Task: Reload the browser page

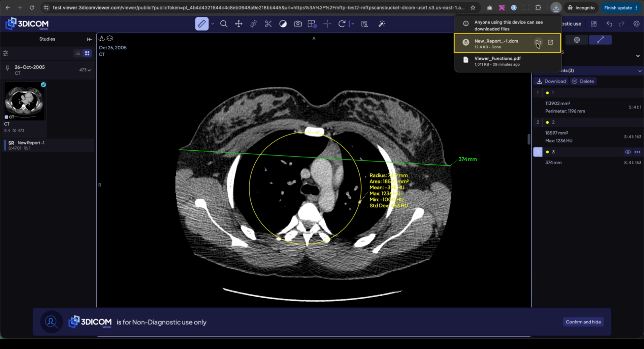Action: click(x=32, y=8)
